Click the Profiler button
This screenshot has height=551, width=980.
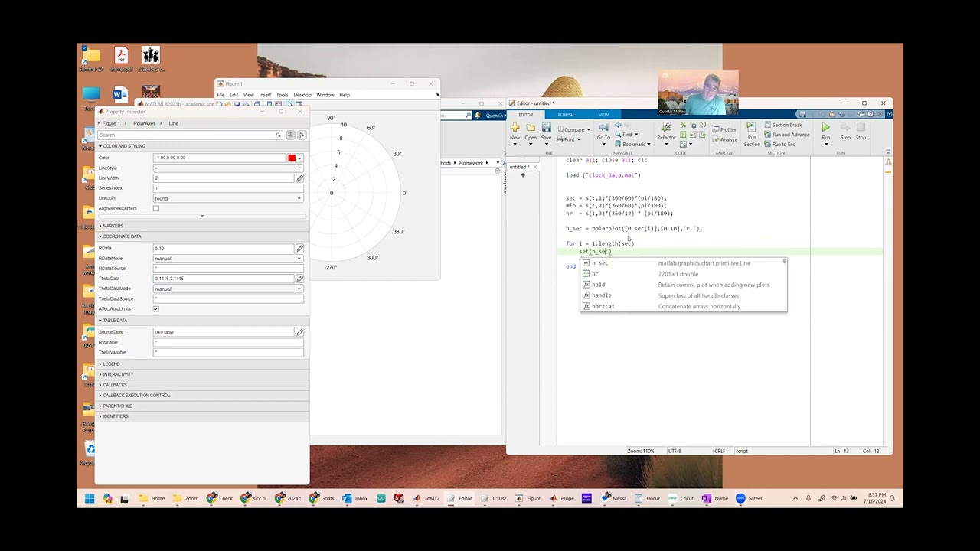pos(724,129)
